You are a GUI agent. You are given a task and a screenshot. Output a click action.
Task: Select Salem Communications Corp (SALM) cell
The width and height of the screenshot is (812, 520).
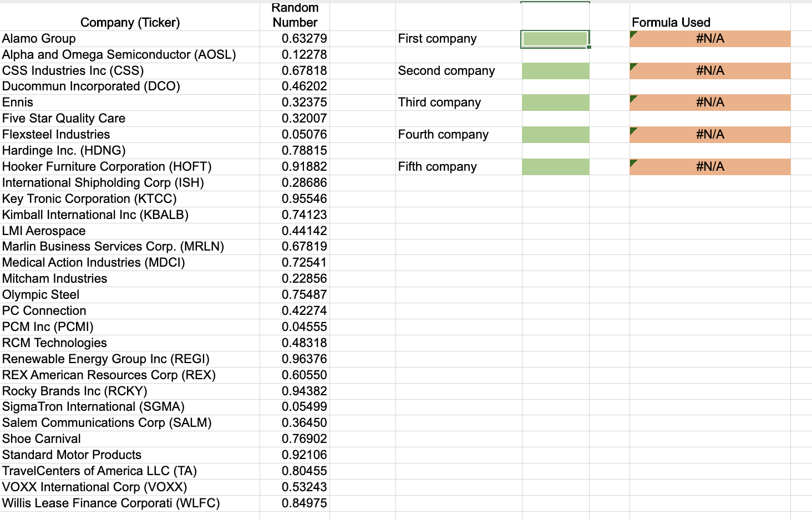click(130, 423)
